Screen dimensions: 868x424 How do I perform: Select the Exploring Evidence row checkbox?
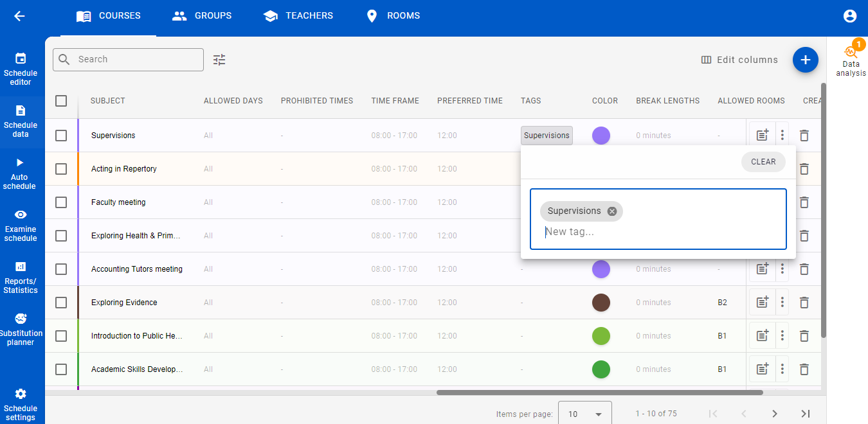coord(61,303)
